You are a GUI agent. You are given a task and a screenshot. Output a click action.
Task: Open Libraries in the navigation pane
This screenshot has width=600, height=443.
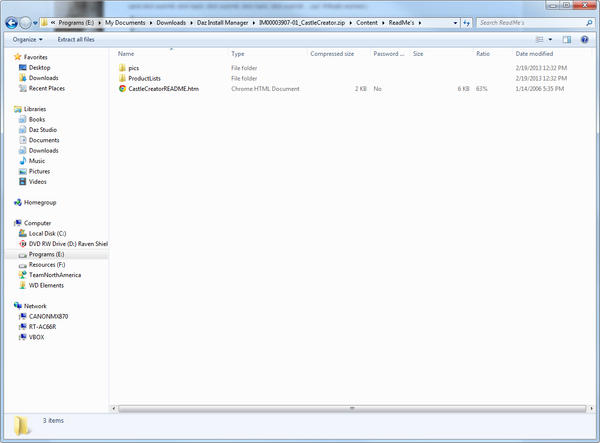click(x=35, y=109)
